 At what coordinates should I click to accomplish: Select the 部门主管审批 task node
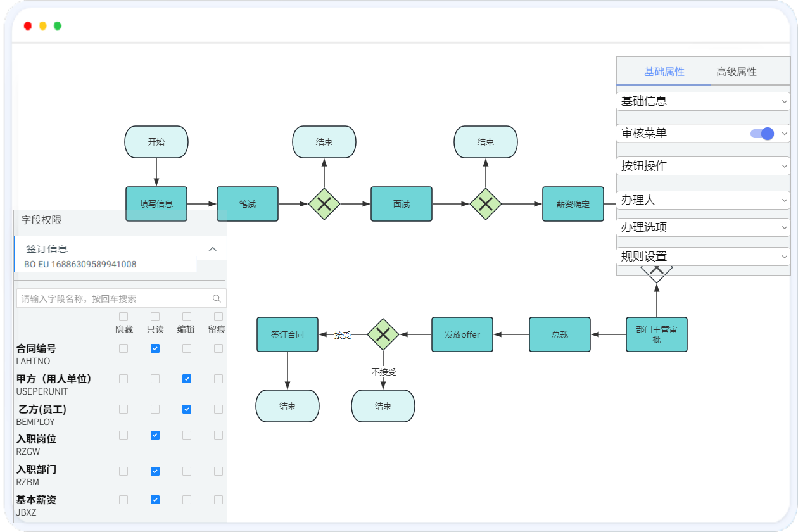point(657,334)
